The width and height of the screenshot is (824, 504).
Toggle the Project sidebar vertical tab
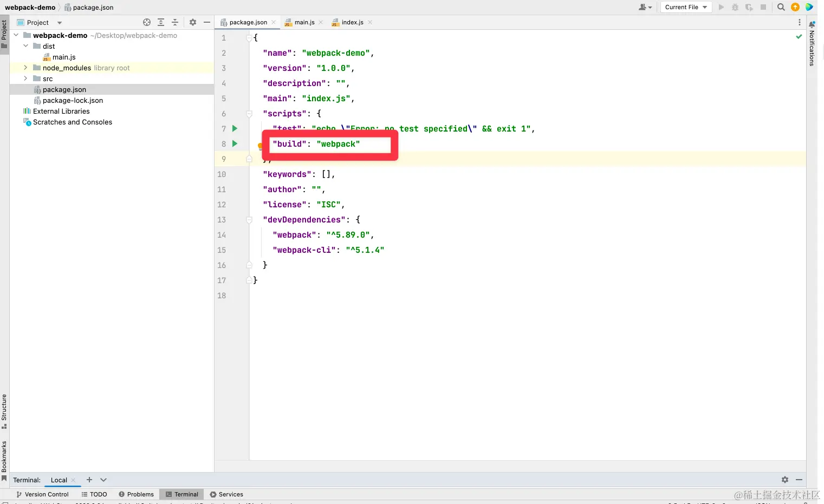4,34
